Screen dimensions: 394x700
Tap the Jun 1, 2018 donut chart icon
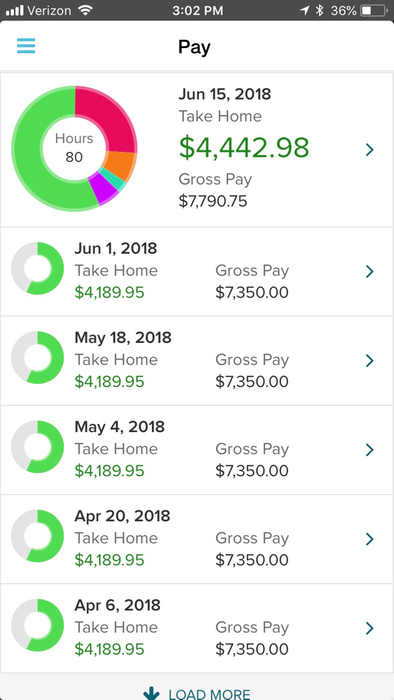37,268
